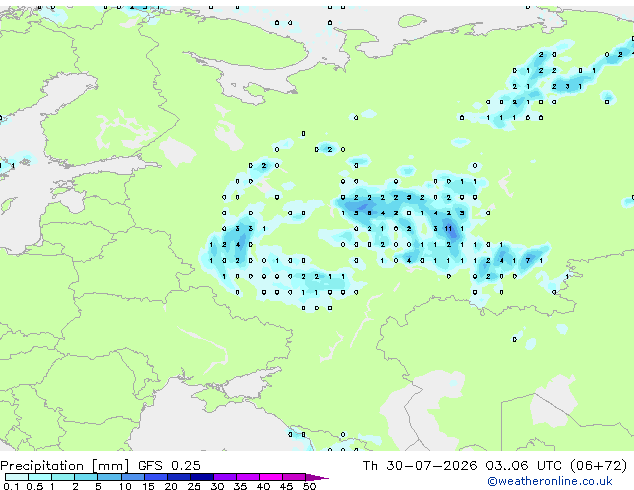Click the '50' legend scale label

[309, 486]
